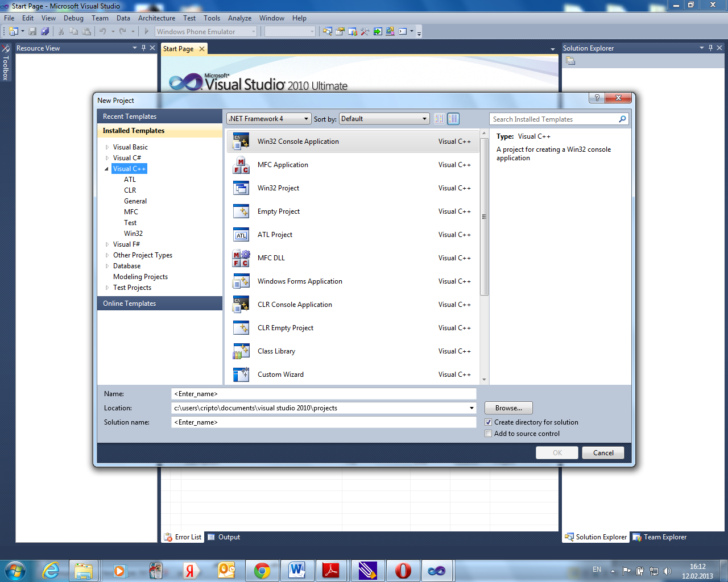Click the New Project toolbar icon

click(x=13, y=32)
